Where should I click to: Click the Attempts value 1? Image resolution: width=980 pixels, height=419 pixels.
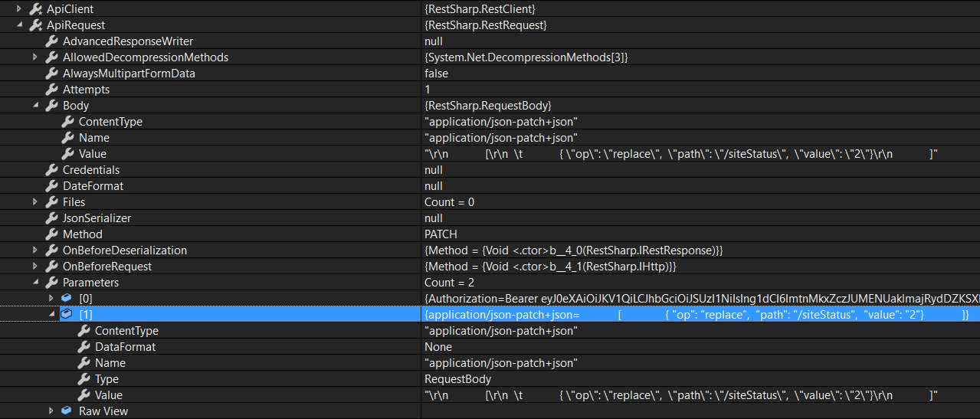click(428, 90)
